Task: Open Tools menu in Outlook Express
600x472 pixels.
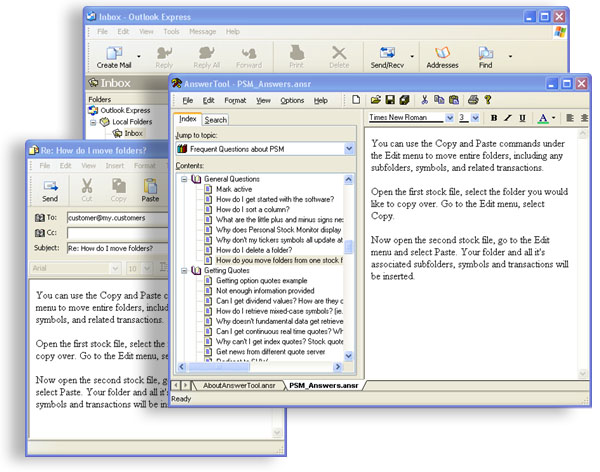Action: [171, 31]
